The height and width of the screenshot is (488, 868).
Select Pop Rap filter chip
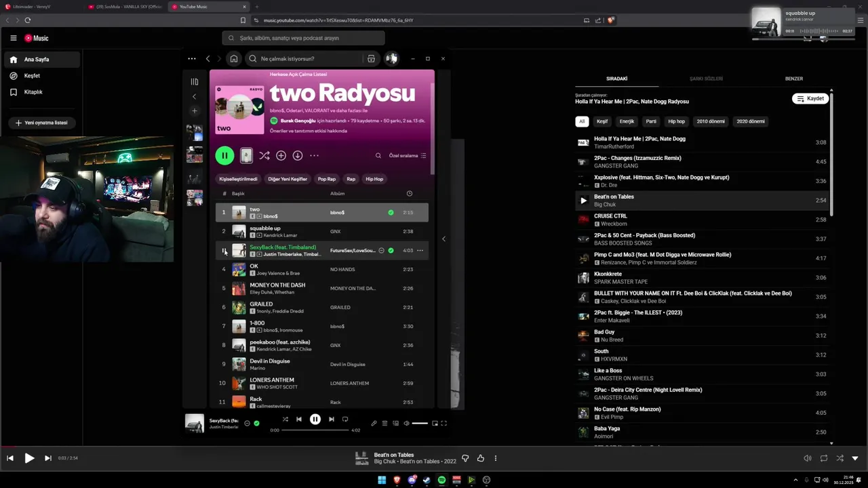click(327, 179)
